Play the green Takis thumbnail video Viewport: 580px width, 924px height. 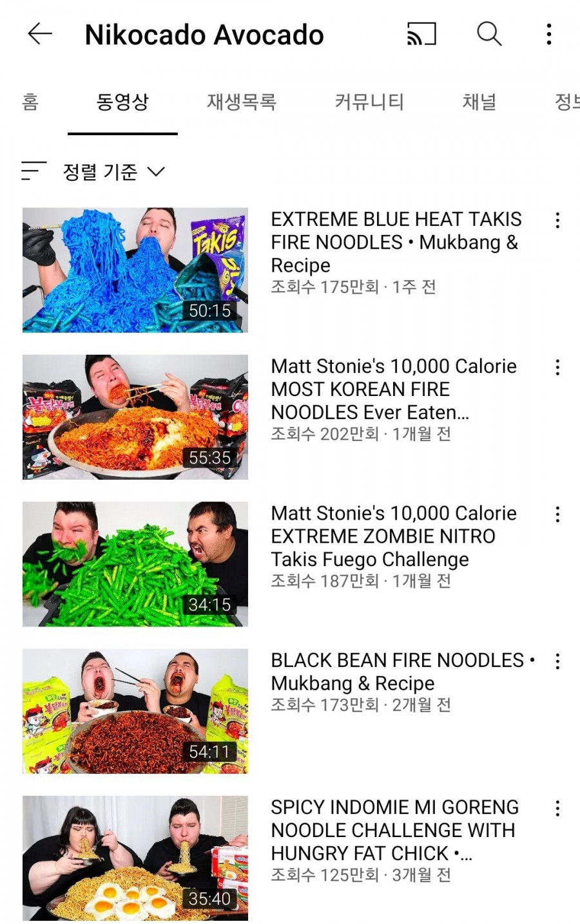click(x=135, y=564)
